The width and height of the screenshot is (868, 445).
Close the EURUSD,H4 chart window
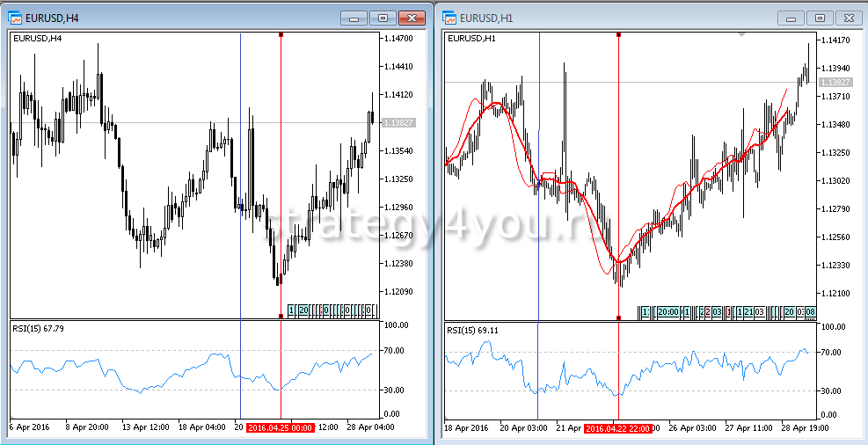click(x=412, y=18)
